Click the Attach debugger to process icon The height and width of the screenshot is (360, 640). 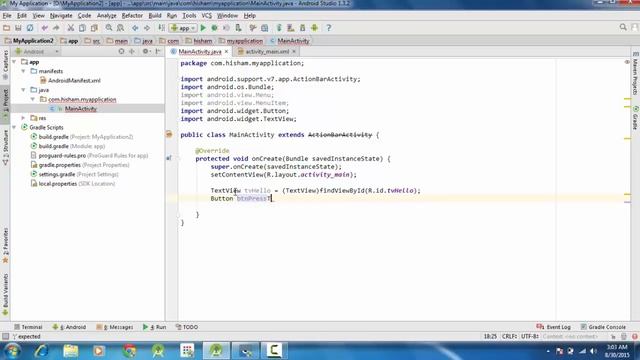[x=238, y=28]
